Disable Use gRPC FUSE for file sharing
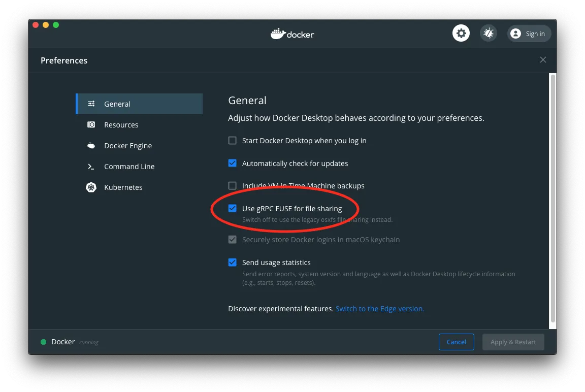The height and width of the screenshot is (392, 585). (x=233, y=208)
